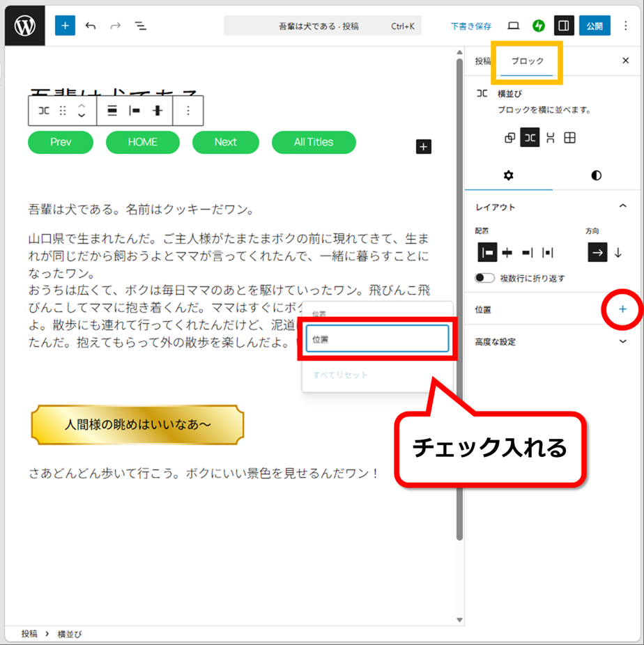Open block toolbar three-dot options menu

click(x=187, y=111)
